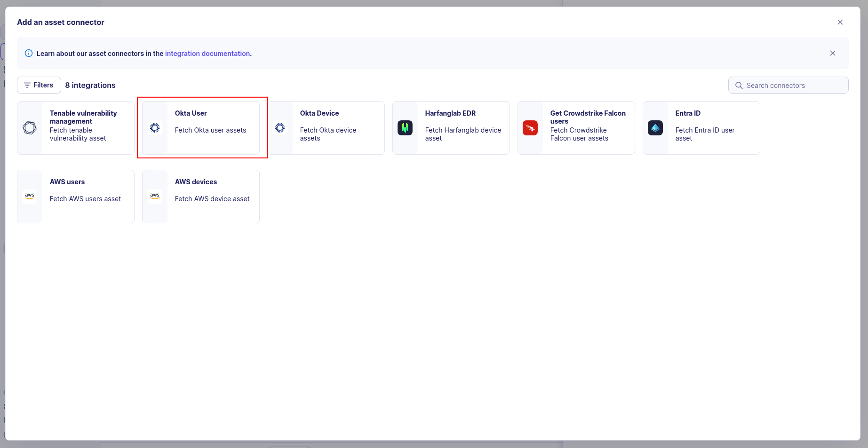Select the highlighted Okta User card
Image resolution: width=868 pixels, height=448 pixels.
pyautogui.click(x=202, y=128)
